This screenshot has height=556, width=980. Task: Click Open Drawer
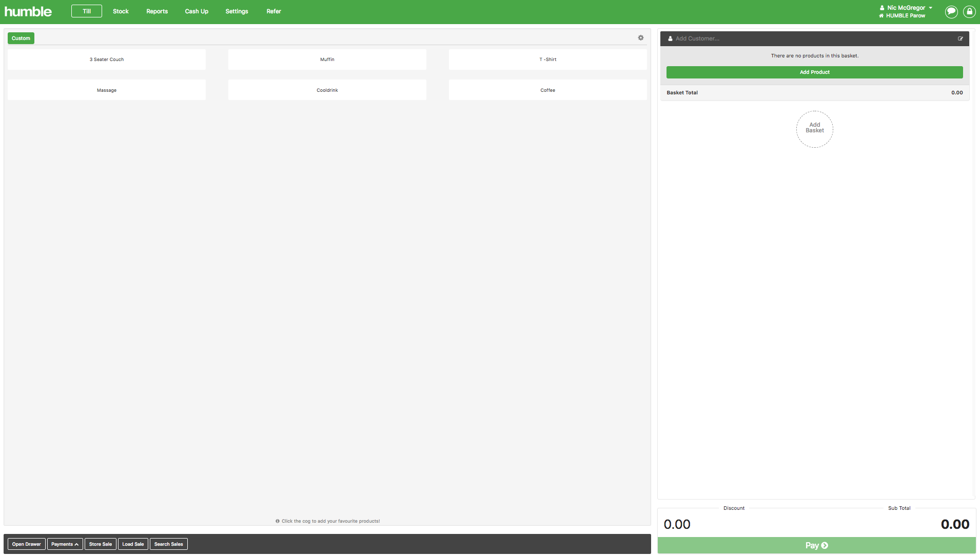pos(27,544)
